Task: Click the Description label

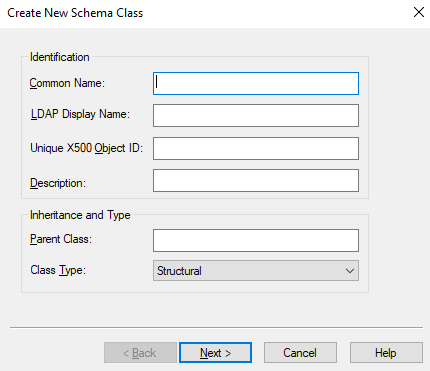Action: tap(58, 183)
